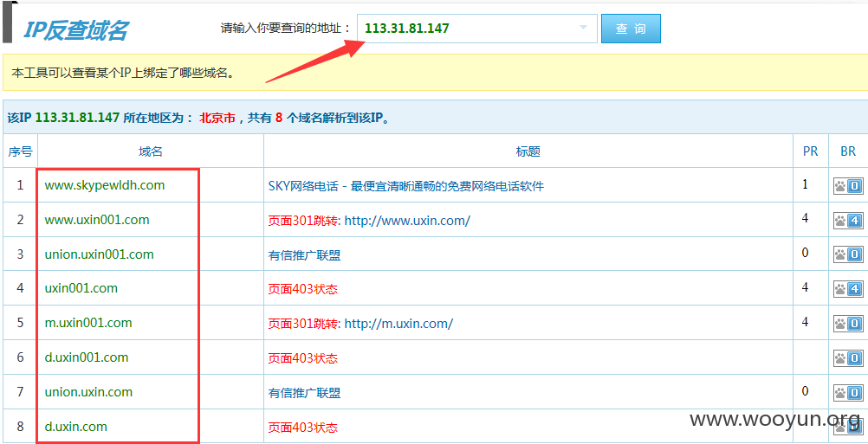The width and height of the screenshot is (868, 444).
Task: Open the www.skypewldh.com domain link
Action: [x=105, y=185]
